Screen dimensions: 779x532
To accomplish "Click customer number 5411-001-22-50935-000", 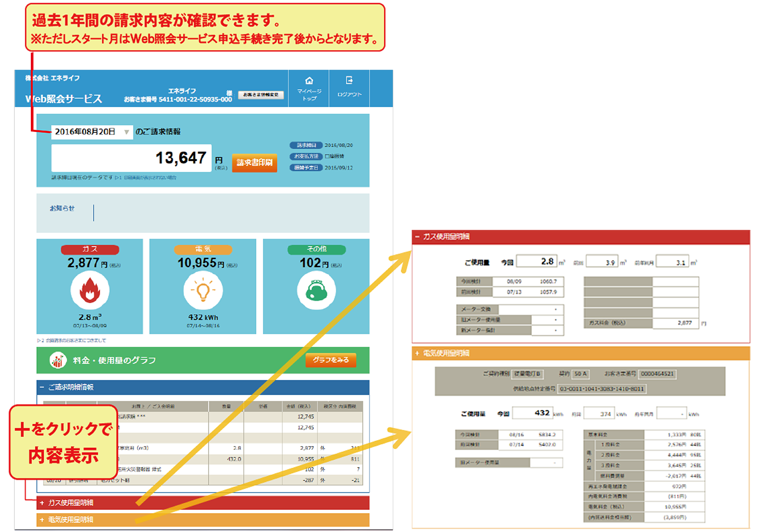I will tap(195, 99).
